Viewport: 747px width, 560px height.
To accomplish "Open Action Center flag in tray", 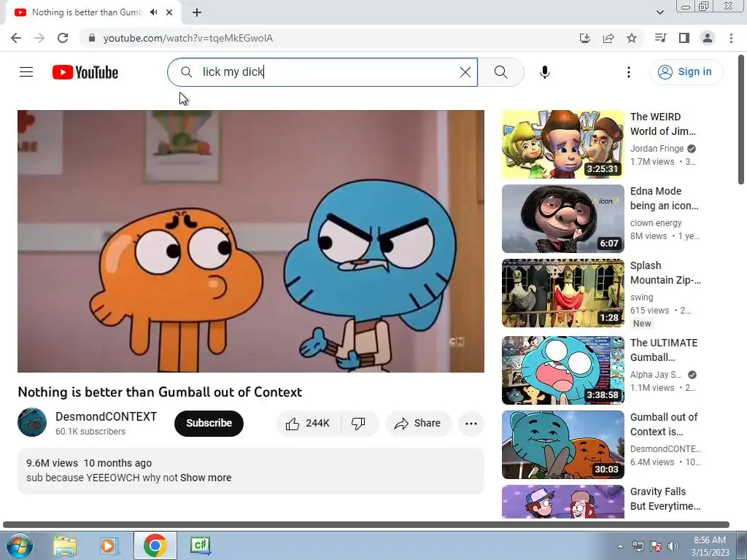I will pyautogui.click(x=656, y=547).
